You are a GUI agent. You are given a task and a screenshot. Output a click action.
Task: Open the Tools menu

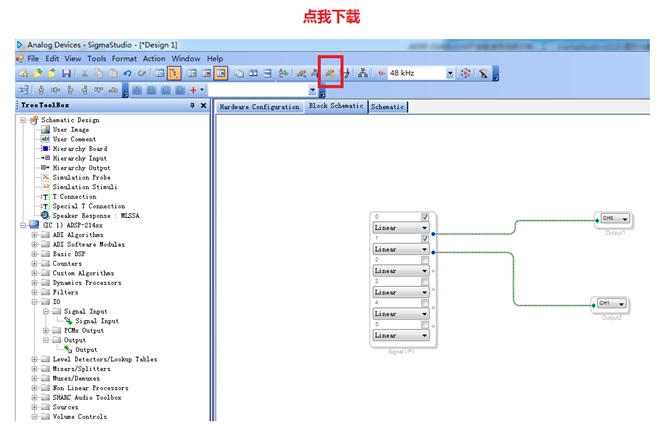point(97,59)
